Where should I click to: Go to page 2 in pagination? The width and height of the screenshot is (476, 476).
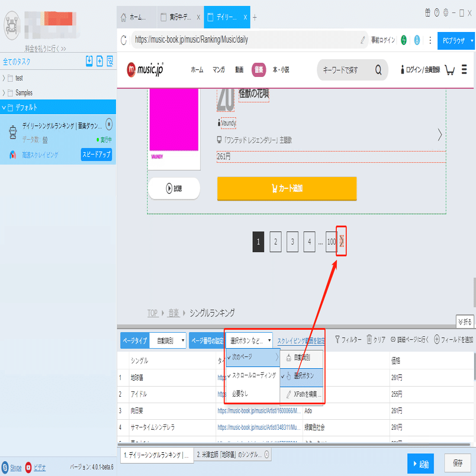275,242
